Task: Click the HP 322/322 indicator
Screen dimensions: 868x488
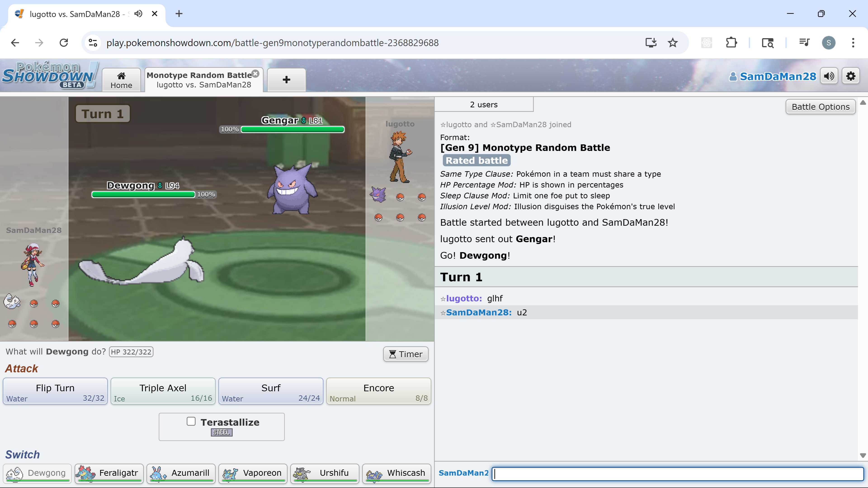Action: pyautogui.click(x=131, y=352)
